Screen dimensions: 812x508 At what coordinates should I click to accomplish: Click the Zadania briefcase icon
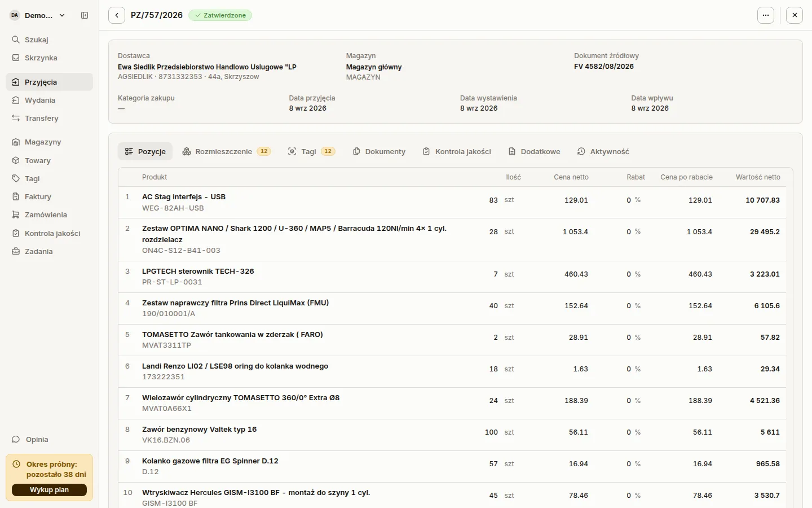pyautogui.click(x=16, y=251)
